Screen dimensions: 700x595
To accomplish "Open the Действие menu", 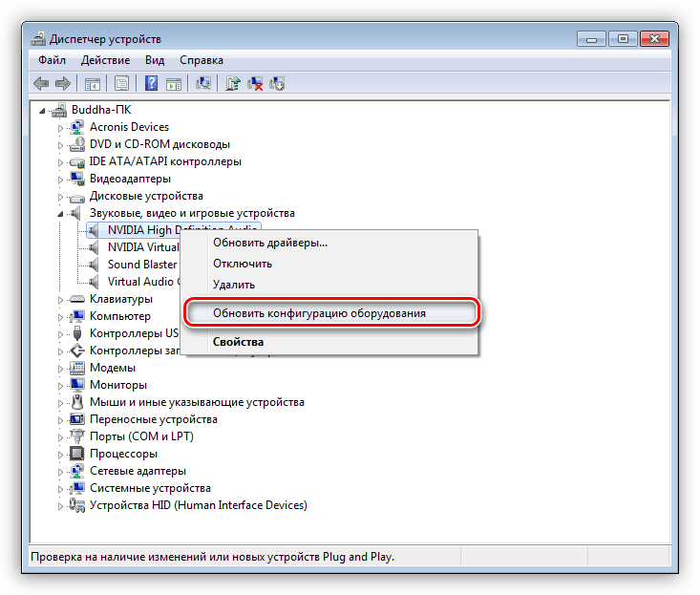I will click(x=105, y=60).
